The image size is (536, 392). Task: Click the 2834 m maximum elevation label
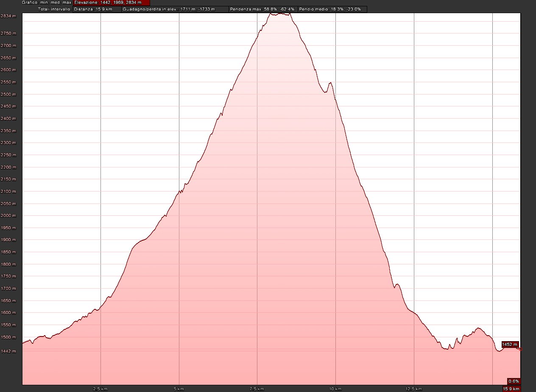(8, 16)
